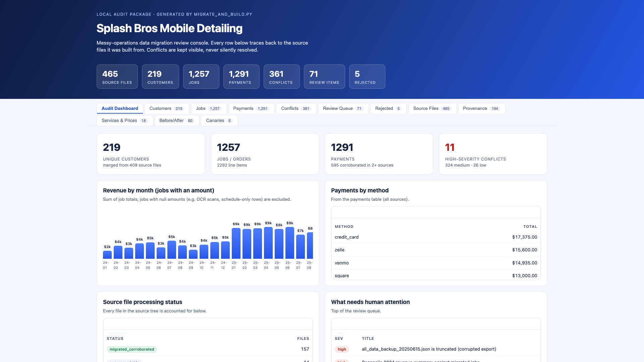Open the High-Severity Conflicts summary card

point(493,154)
